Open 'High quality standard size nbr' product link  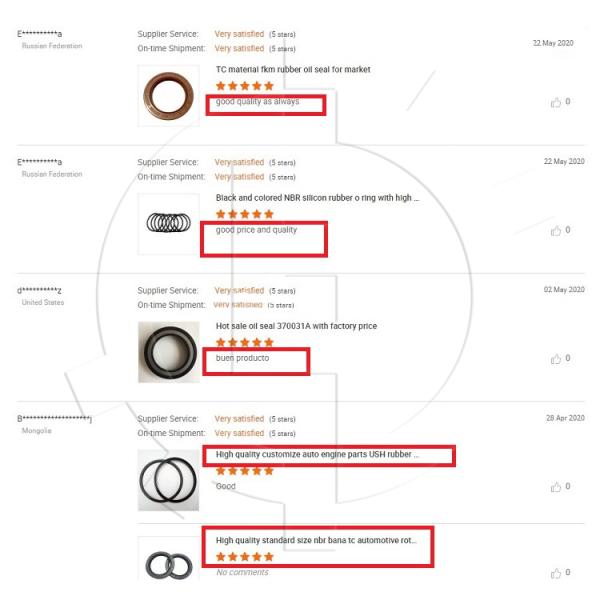click(316, 540)
